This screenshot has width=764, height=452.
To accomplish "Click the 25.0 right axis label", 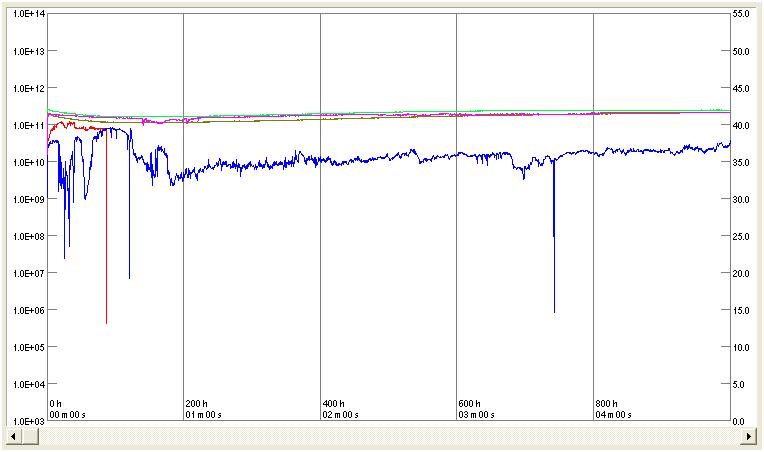I will click(741, 236).
